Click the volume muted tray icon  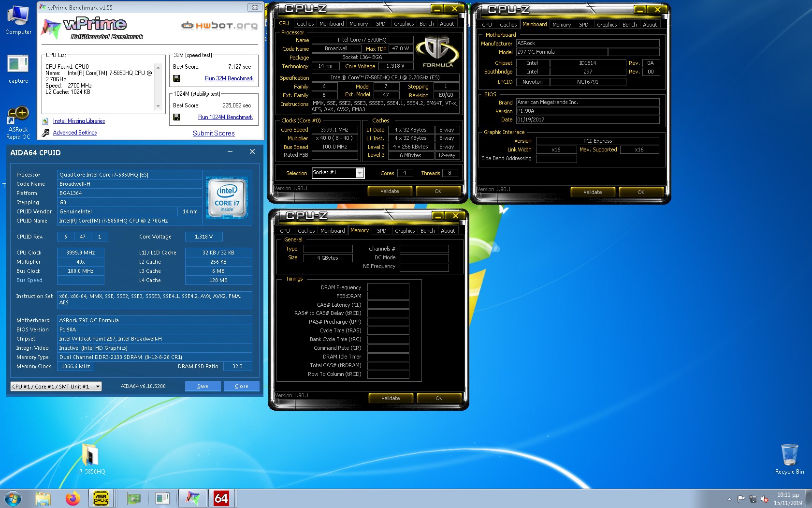click(765, 499)
